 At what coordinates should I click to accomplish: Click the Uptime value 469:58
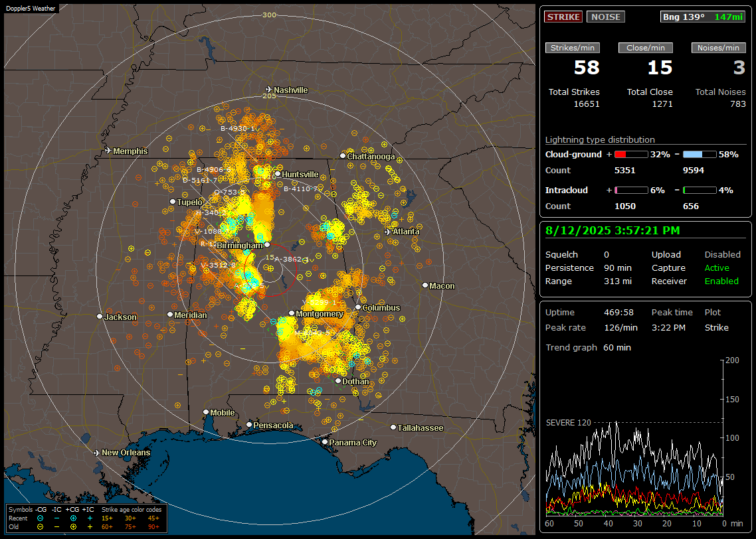[x=618, y=312]
